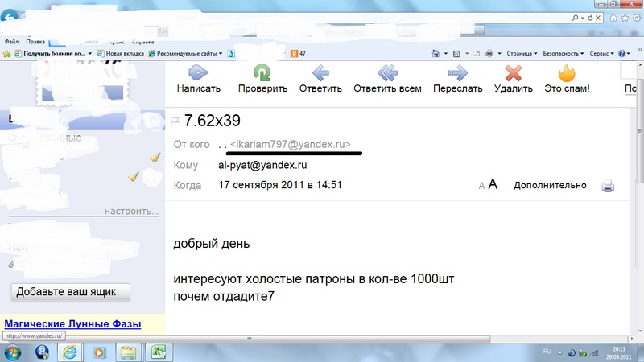
Task: Open Excel from the Windows taskbar
Action: click(x=159, y=352)
